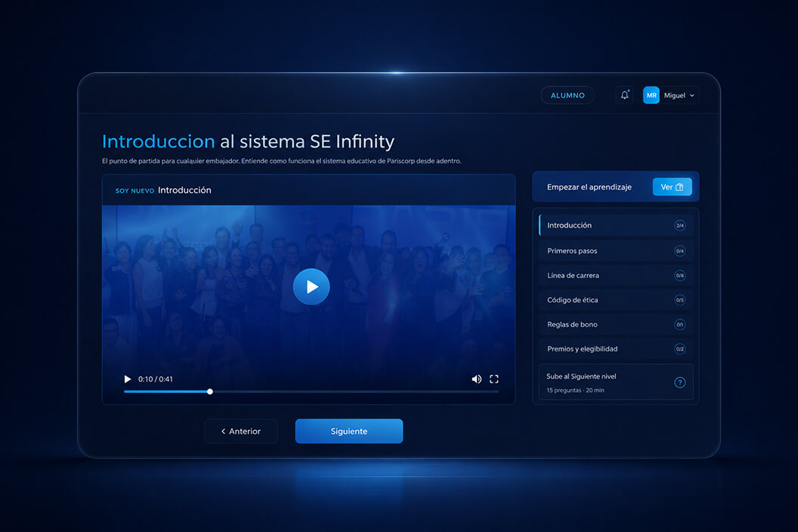The width and height of the screenshot is (798, 532).
Task: Click the ALUMNO role badge
Action: pos(568,95)
